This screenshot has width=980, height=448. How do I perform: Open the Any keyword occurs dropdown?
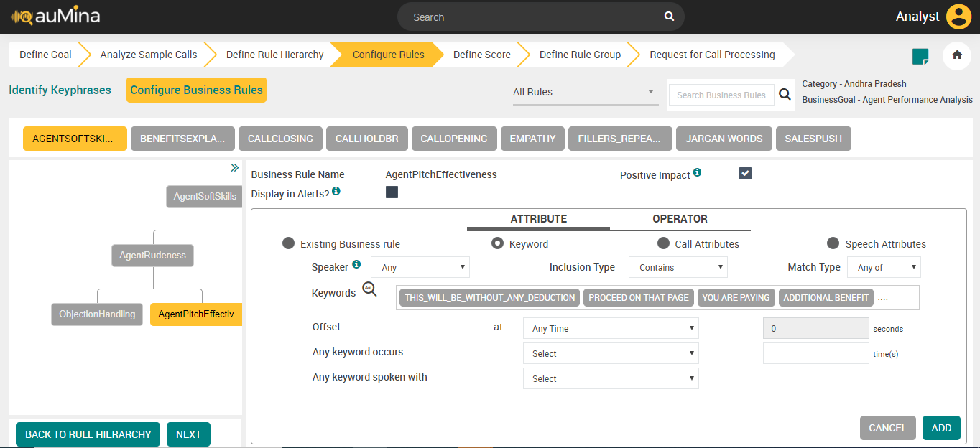point(611,353)
